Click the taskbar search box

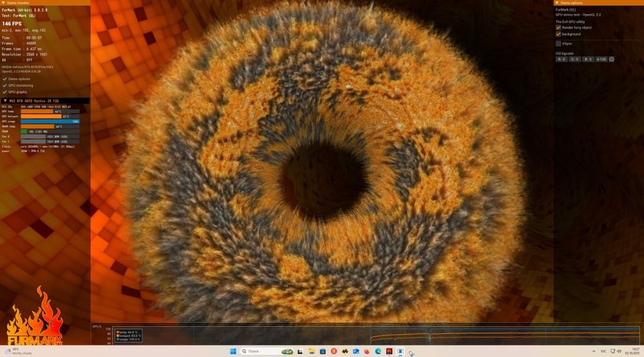(x=267, y=351)
